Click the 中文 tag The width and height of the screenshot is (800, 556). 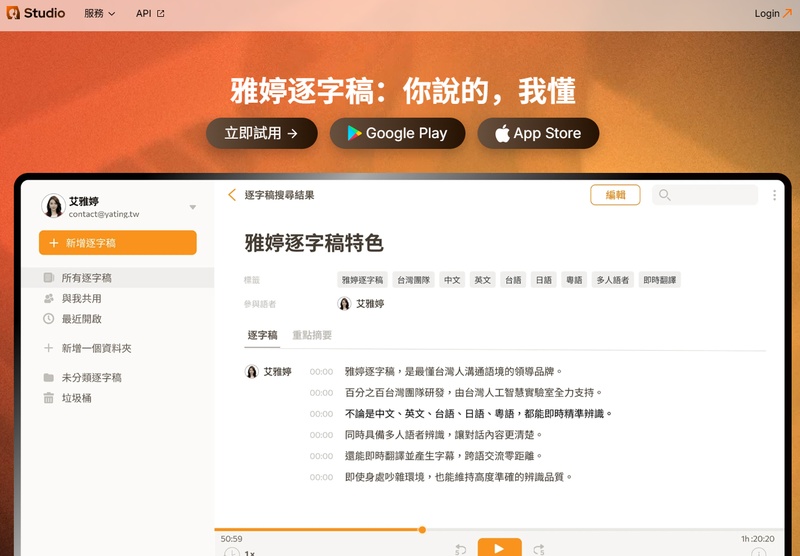[x=452, y=280]
